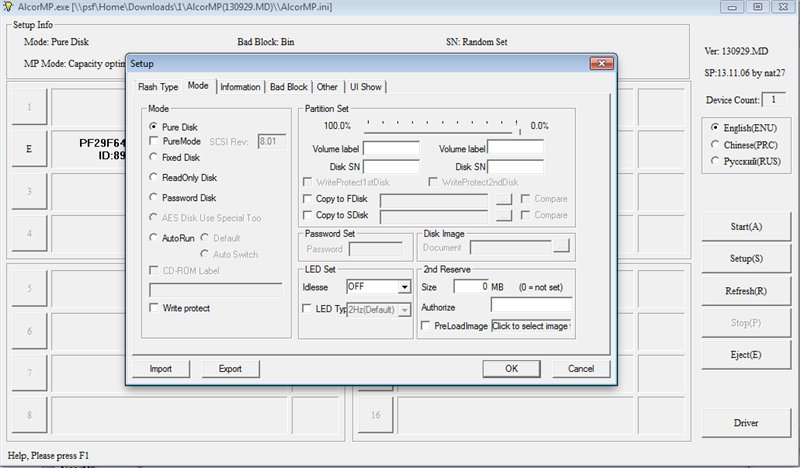Image resolution: width=800 pixels, height=468 pixels.
Task: Click Refresh(R) in main window
Action: pyautogui.click(x=746, y=291)
